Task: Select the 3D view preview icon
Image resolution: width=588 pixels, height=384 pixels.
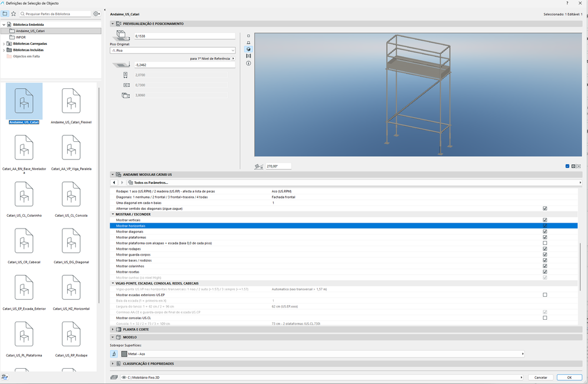Action: pyautogui.click(x=248, y=49)
